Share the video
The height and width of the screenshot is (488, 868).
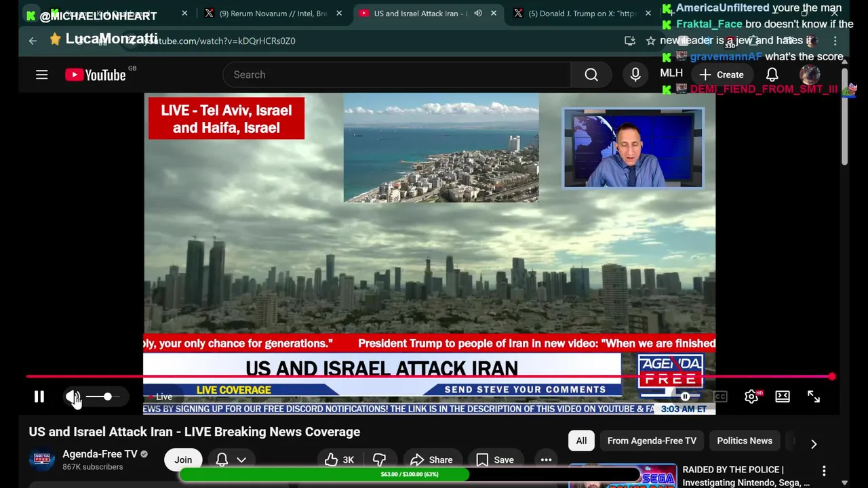(431, 460)
